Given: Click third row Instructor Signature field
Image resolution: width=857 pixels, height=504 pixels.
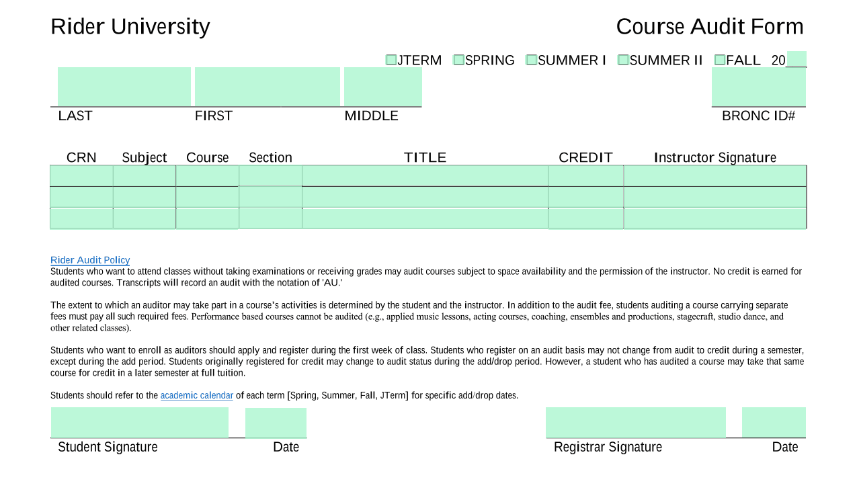Looking at the screenshot, I should click(x=715, y=218).
